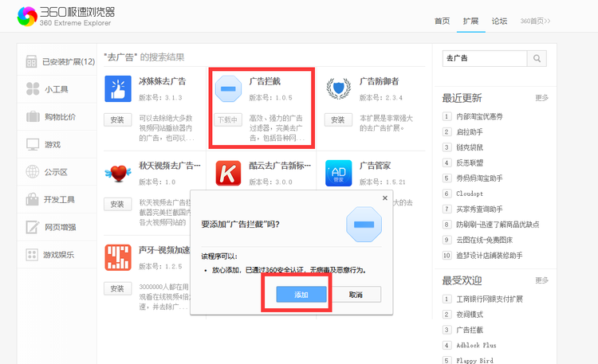Viewport: 598px width, 364px height.
Task: Switch to the 论坛 tab
Action: tap(499, 21)
